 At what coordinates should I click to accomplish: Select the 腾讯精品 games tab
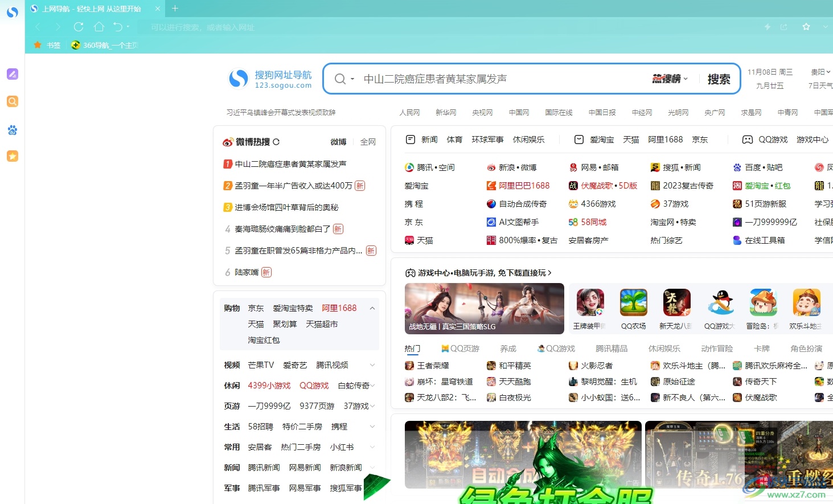(612, 349)
